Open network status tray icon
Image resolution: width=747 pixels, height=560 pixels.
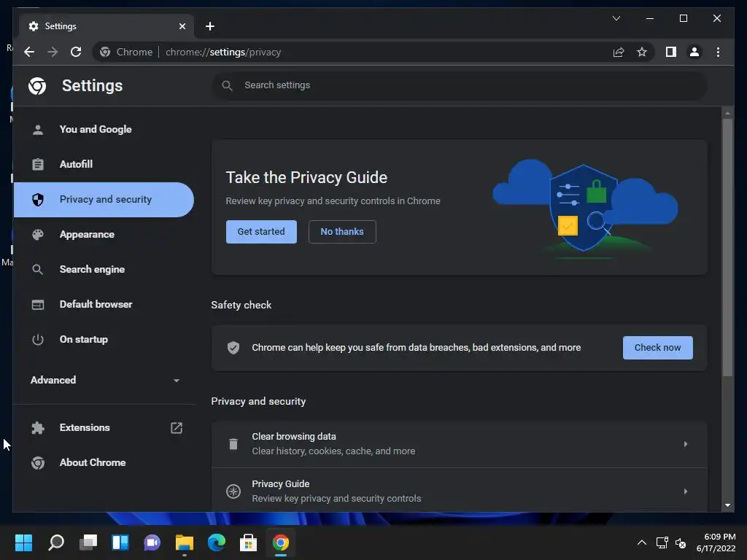point(662,542)
